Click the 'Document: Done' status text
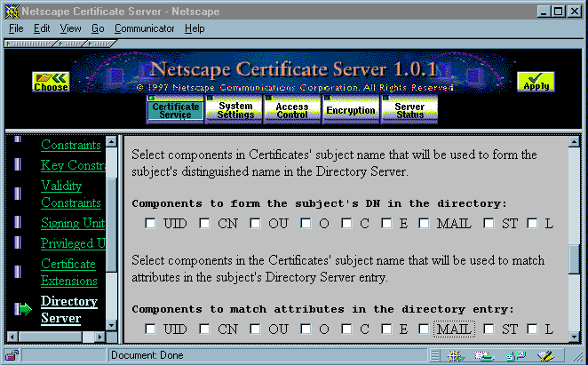This screenshot has width=588, height=365. (x=147, y=355)
